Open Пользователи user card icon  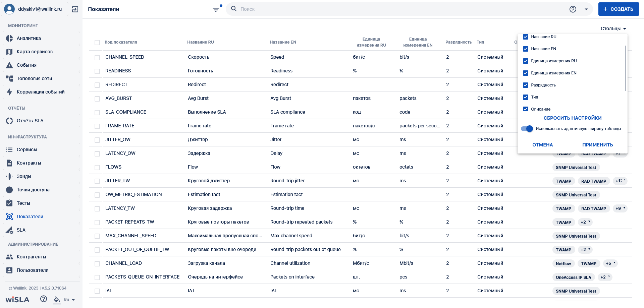pyautogui.click(x=9, y=270)
